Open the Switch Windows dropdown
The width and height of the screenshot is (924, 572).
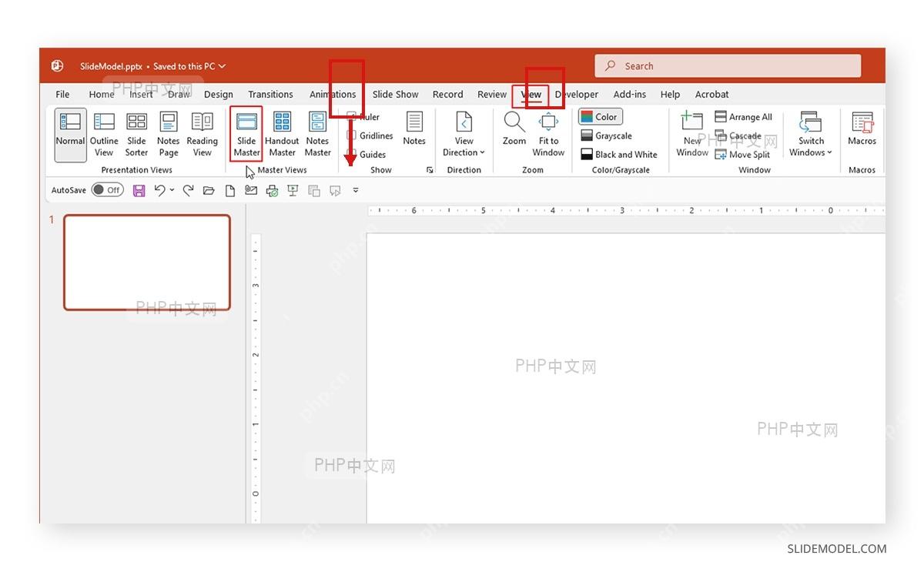(811, 134)
